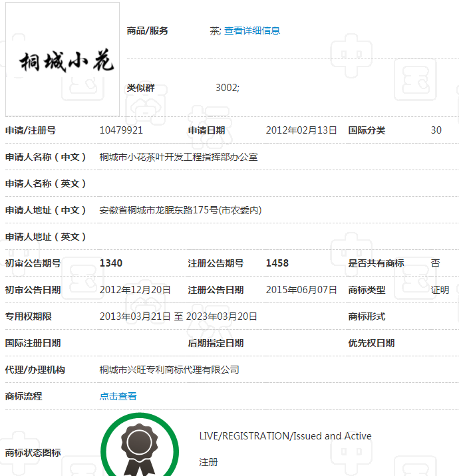Click the 申请人名称（英文） label
Viewport: 459px width, 476px height.
point(45,183)
